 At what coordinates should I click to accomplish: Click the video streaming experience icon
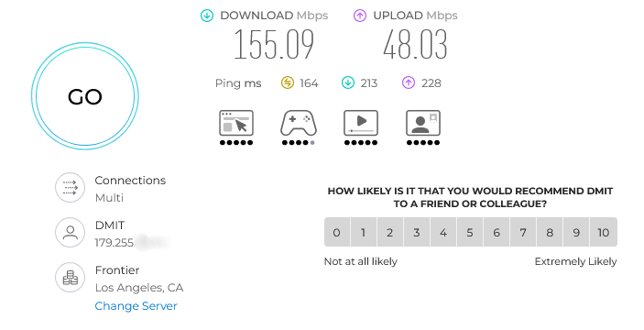click(361, 123)
